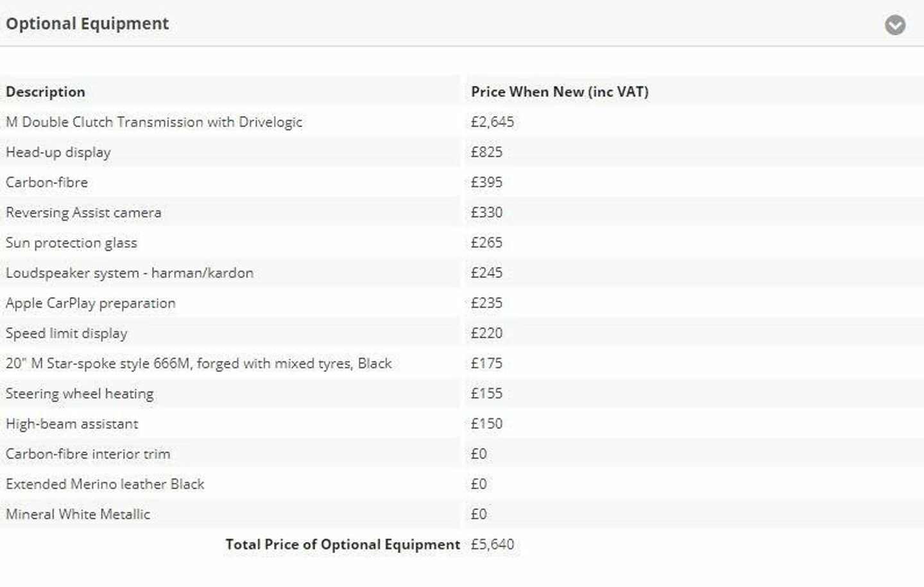Select Carbon-fibre interior trim row
This screenshot has width=924, height=587.
462,454
